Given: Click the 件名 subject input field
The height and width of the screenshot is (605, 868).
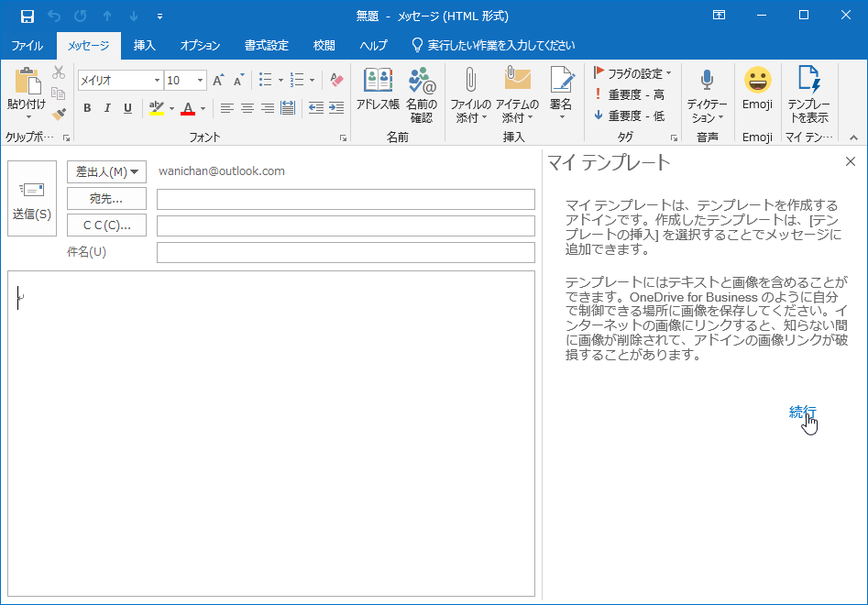Looking at the screenshot, I should (x=346, y=252).
